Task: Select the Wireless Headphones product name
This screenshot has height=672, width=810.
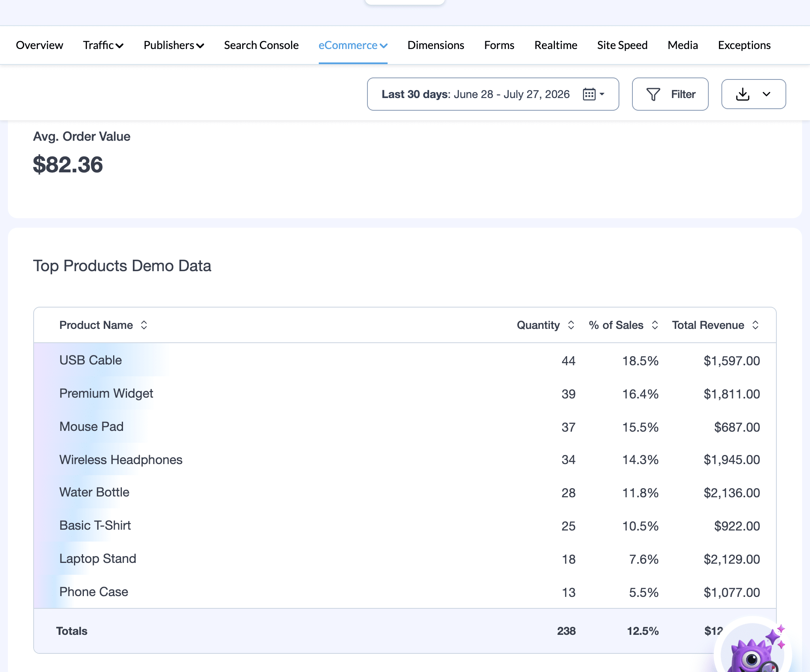Action: [x=121, y=460]
